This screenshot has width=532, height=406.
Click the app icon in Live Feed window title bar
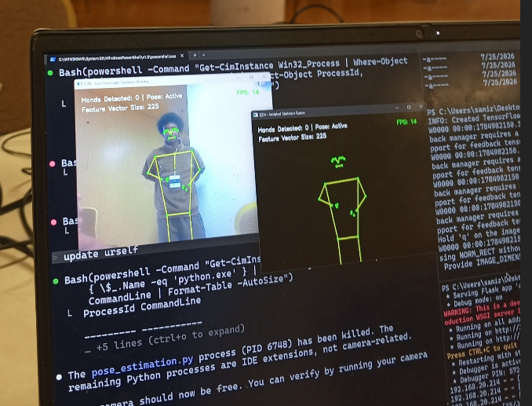(x=80, y=84)
